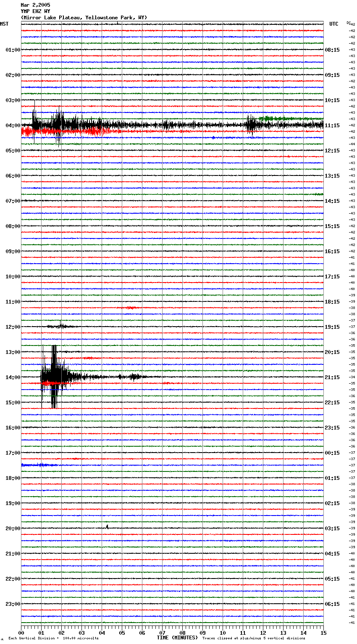Click the 05:15 UTC time label

click(x=332, y=579)
